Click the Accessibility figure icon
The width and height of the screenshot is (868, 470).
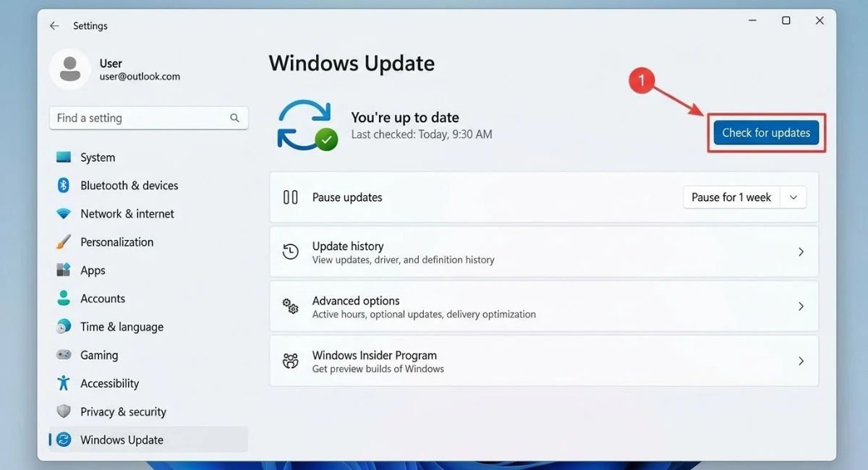pos(64,383)
